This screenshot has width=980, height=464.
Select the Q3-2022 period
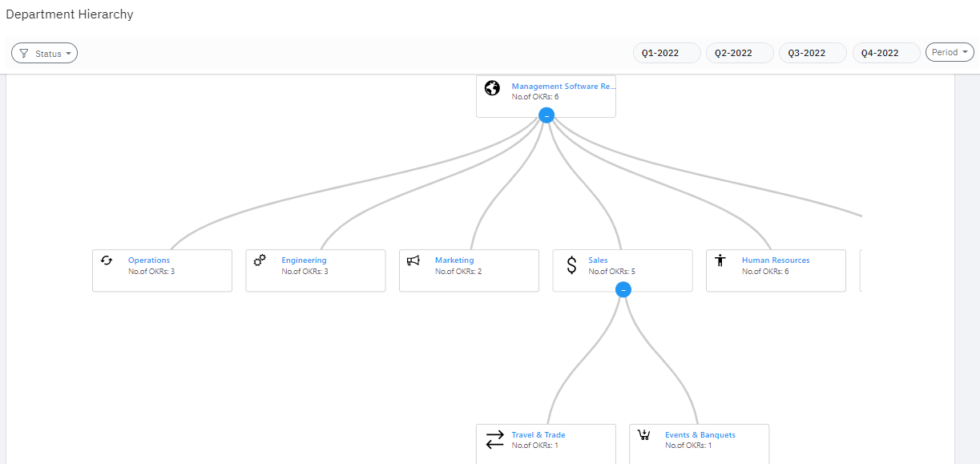point(812,52)
